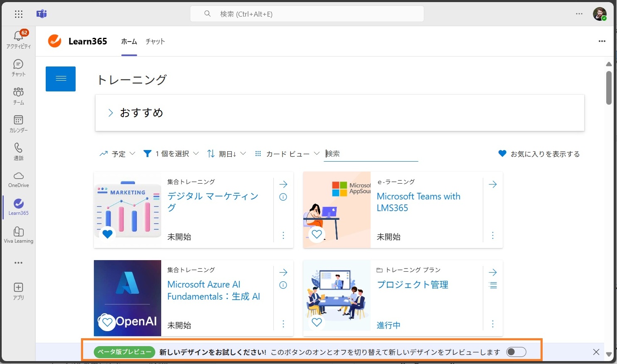Open Microsoft Azure AI Fundamentals title link
The width and height of the screenshot is (617, 364).
pos(214,290)
